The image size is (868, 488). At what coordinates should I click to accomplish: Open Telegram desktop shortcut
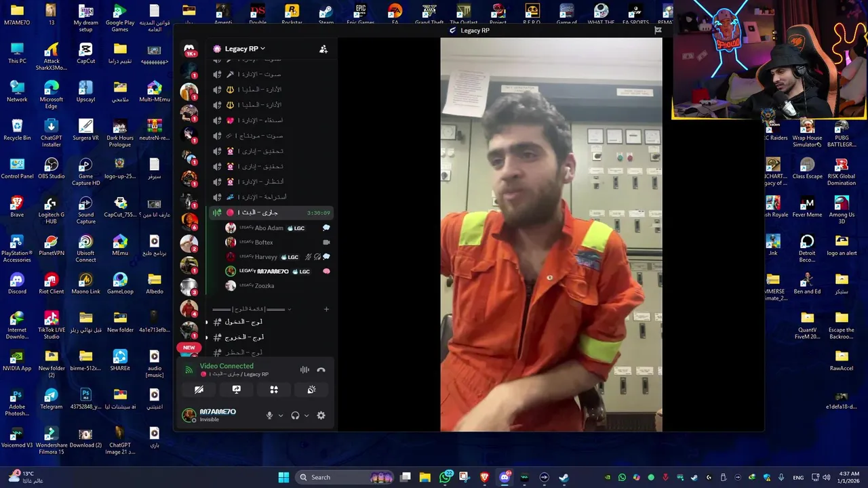pyautogui.click(x=52, y=399)
